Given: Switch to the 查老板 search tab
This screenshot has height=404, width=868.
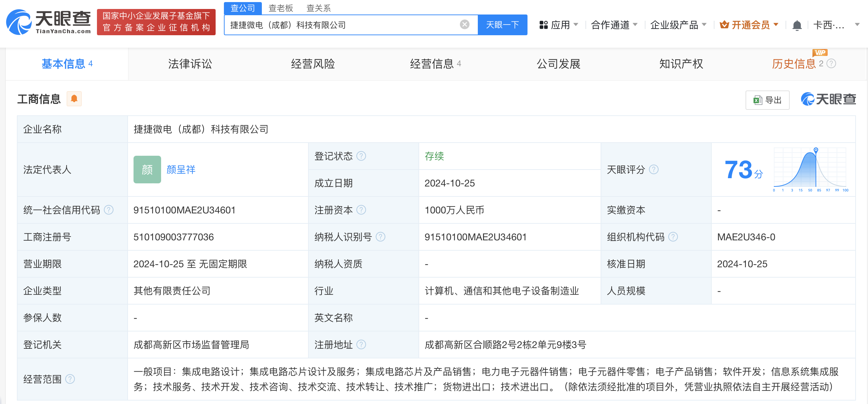Looking at the screenshot, I should 281,8.
